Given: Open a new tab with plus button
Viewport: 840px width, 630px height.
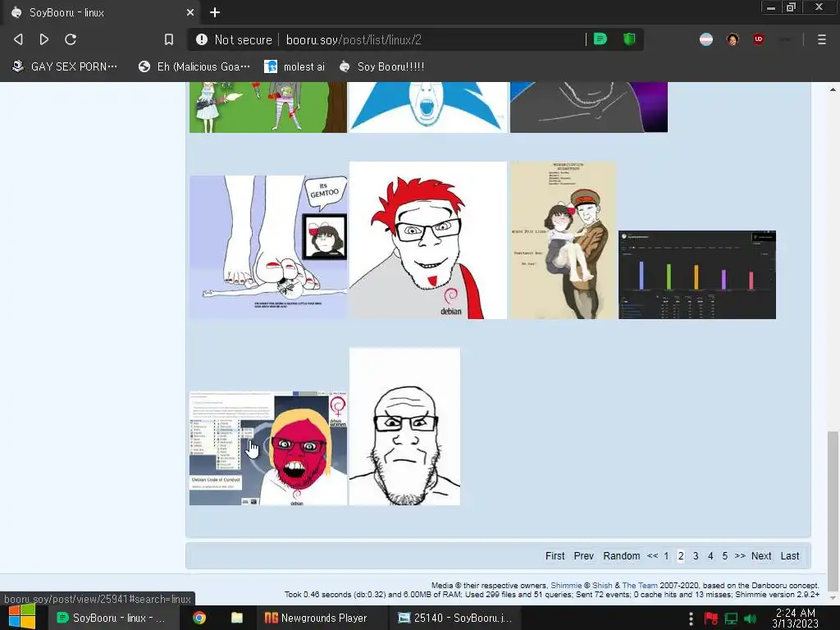Looking at the screenshot, I should pos(215,12).
